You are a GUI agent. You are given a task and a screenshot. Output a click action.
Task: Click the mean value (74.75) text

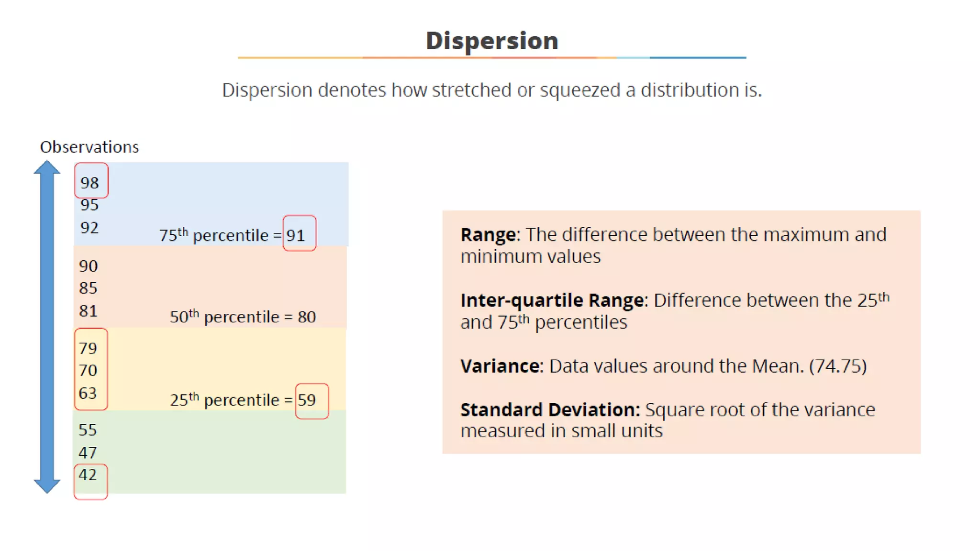click(x=838, y=366)
